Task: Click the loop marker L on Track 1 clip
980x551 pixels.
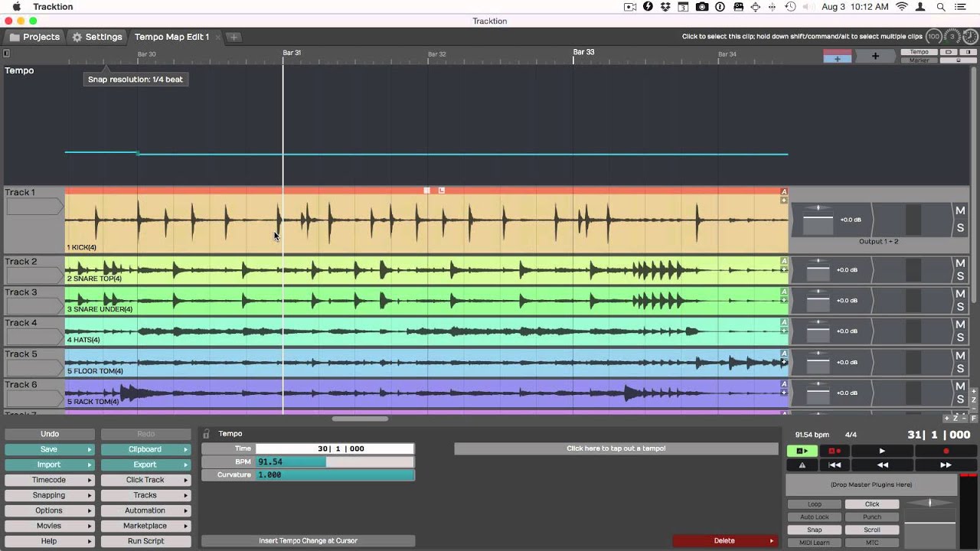Action: tap(442, 190)
